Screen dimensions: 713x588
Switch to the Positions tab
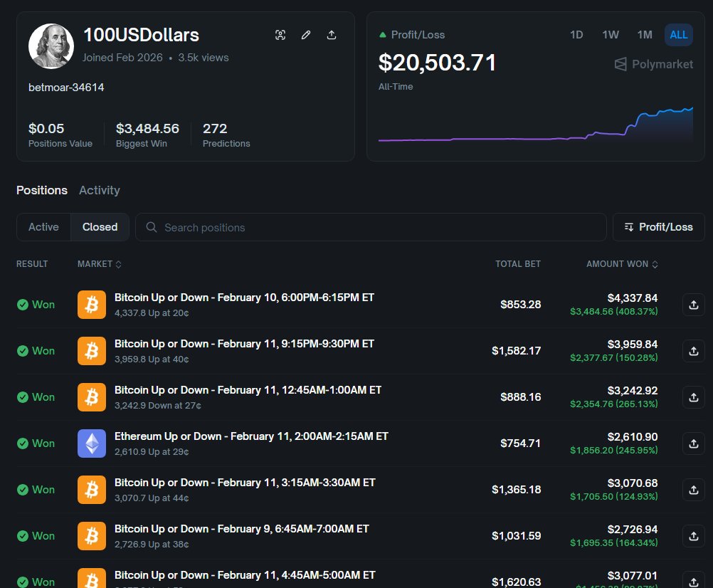pyautogui.click(x=42, y=190)
